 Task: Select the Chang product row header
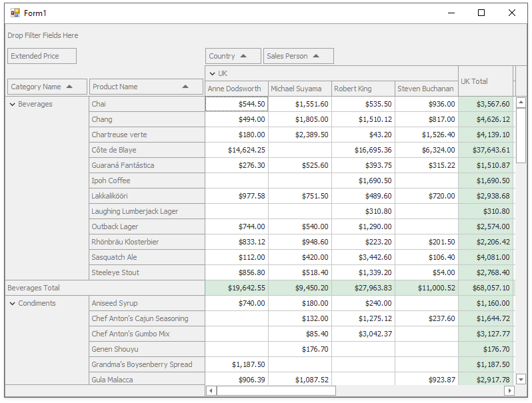[x=147, y=119]
